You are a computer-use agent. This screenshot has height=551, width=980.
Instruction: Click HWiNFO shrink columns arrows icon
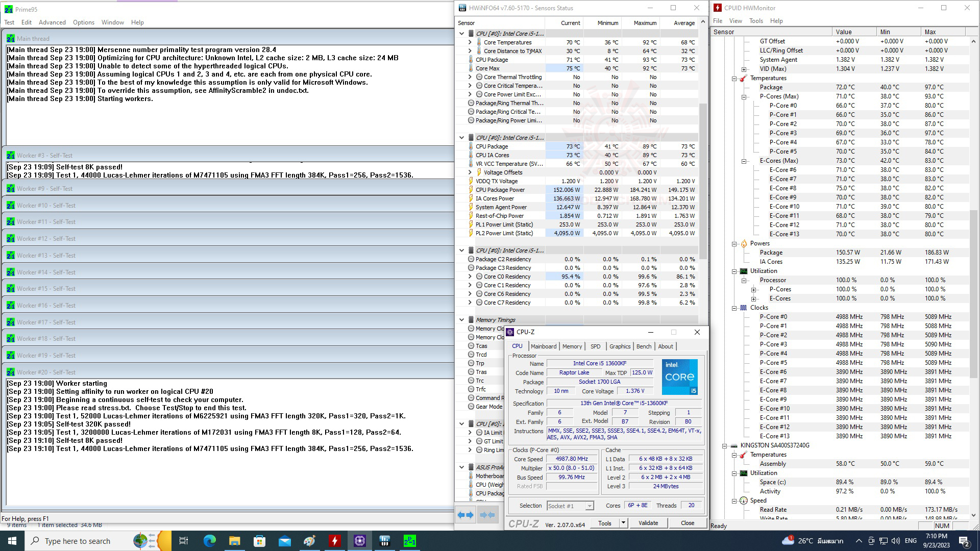(487, 515)
